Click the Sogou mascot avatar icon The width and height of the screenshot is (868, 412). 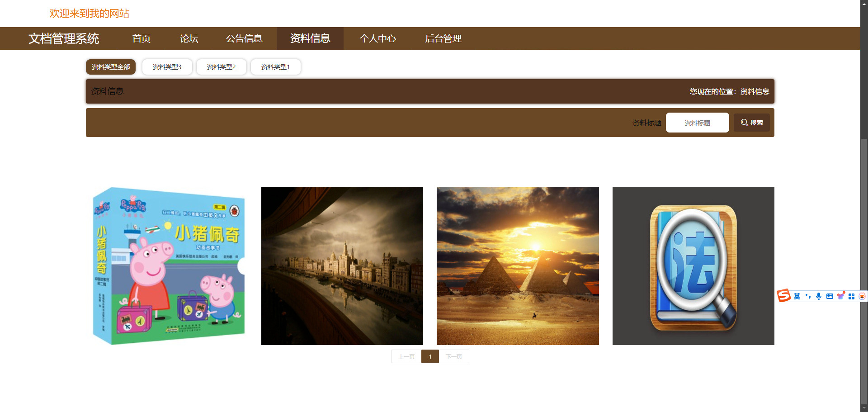[862, 296]
